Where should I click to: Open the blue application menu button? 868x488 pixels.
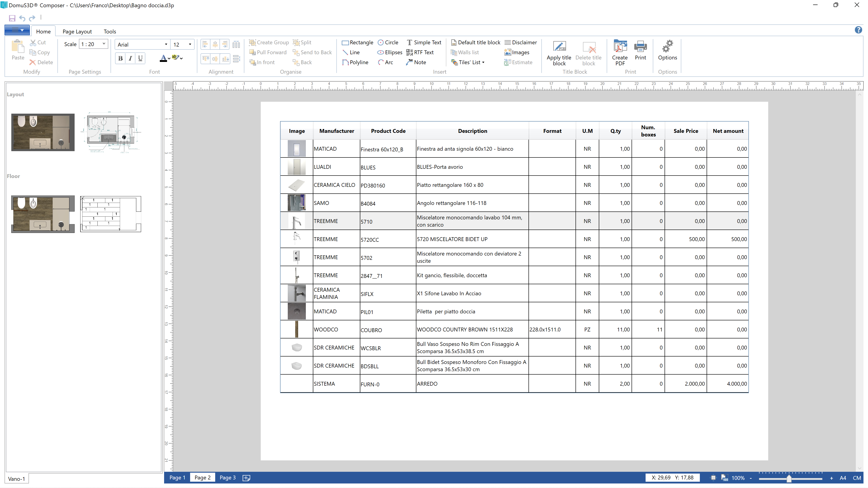tap(17, 30)
